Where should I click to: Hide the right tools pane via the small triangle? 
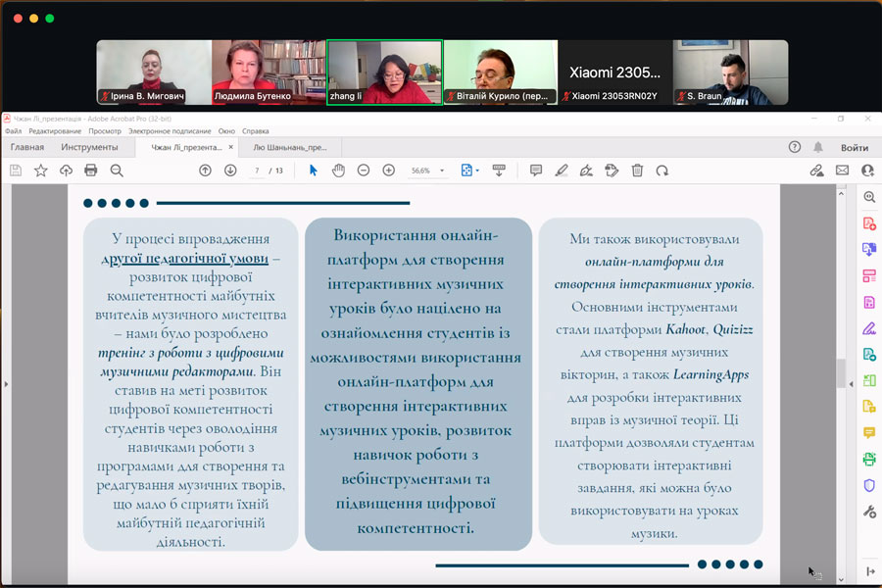pyautogui.click(x=851, y=384)
